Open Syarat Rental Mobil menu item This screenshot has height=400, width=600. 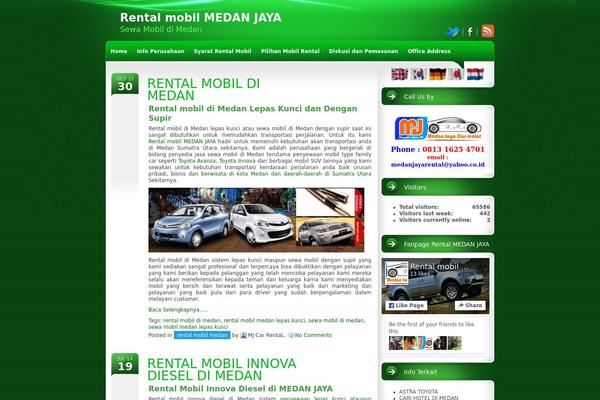click(x=222, y=51)
